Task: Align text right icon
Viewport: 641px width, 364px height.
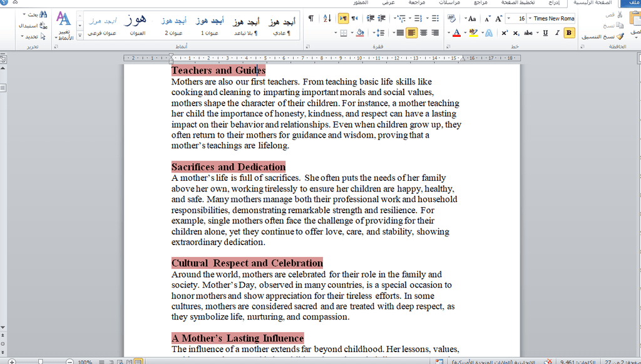Action: [x=436, y=33]
